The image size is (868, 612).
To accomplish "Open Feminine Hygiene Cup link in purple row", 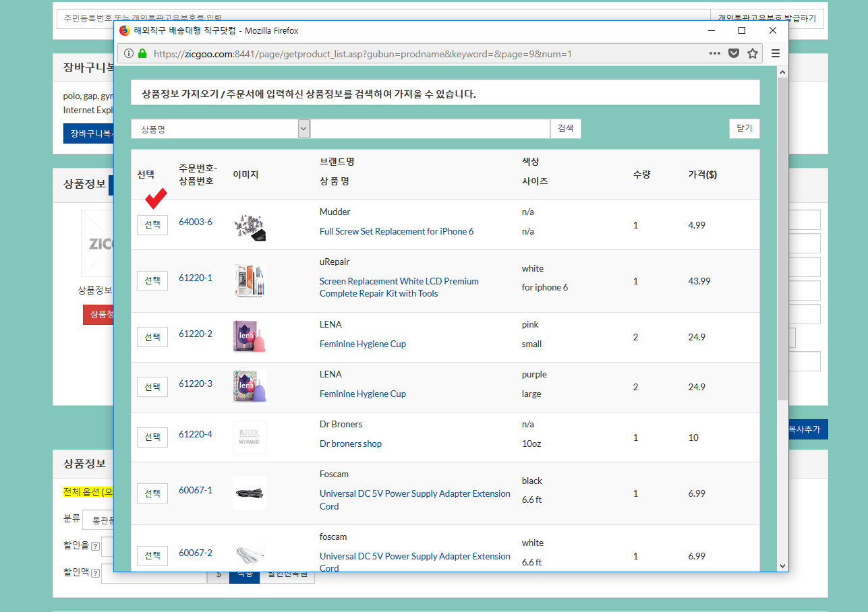I will pos(363,394).
